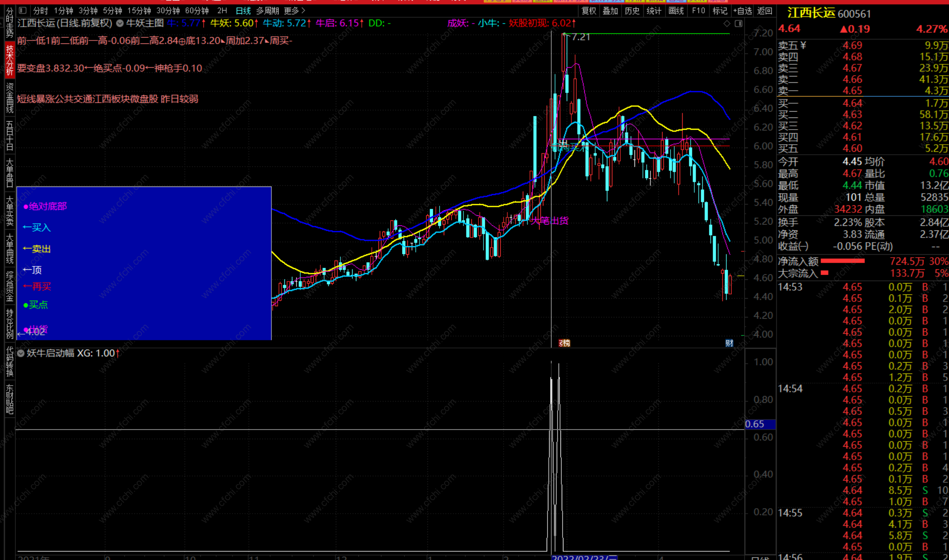Select 技术分析 in left sidebar
The height and width of the screenshot is (560, 949).
pyautogui.click(x=9, y=61)
